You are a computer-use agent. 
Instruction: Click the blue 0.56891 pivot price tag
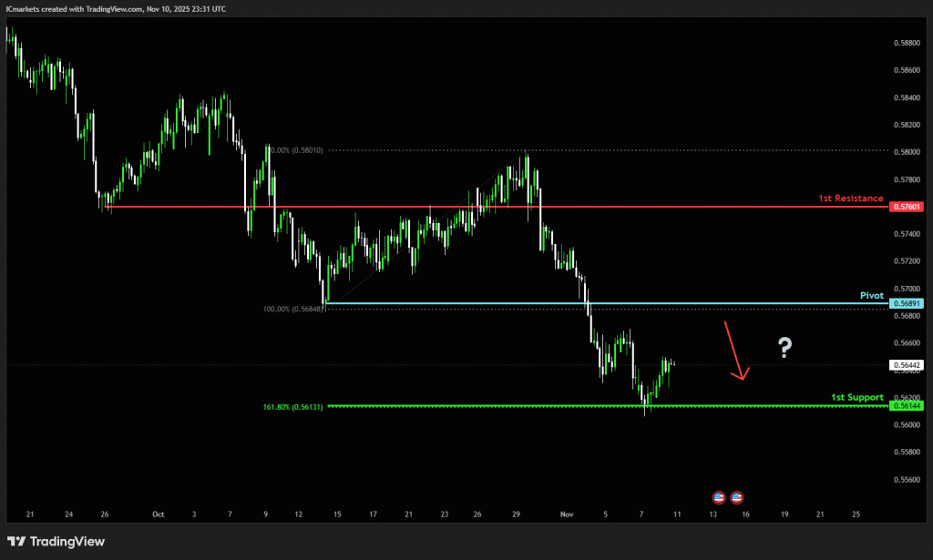[x=908, y=303]
